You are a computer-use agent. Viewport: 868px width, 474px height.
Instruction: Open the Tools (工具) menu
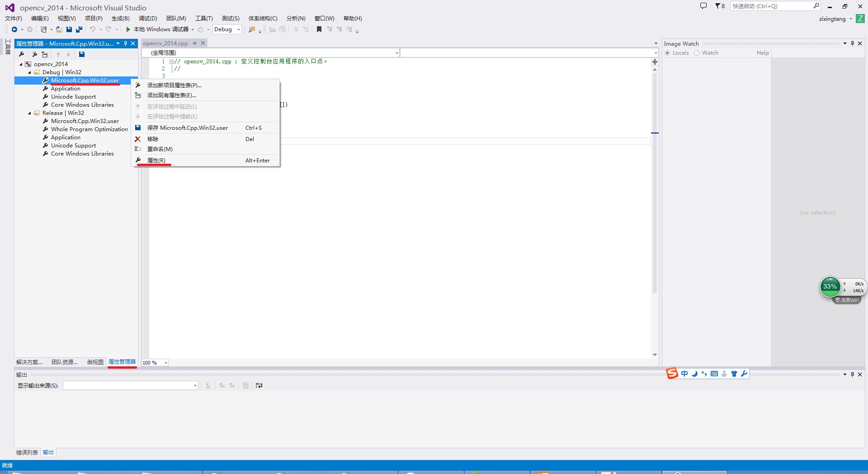(204, 19)
